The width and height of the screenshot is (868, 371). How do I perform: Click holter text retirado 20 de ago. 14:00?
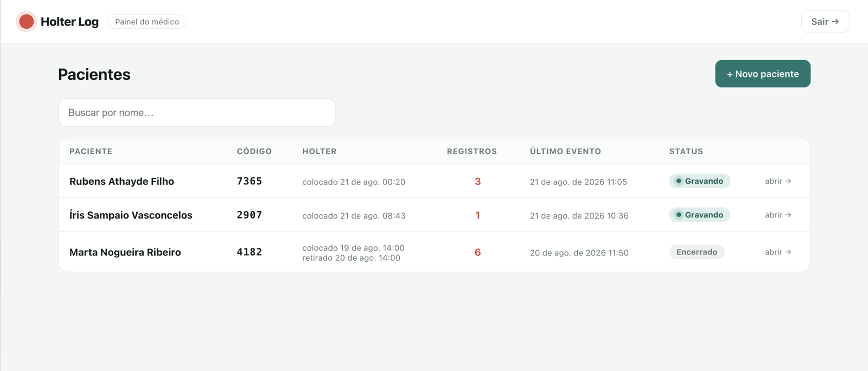[x=351, y=258]
